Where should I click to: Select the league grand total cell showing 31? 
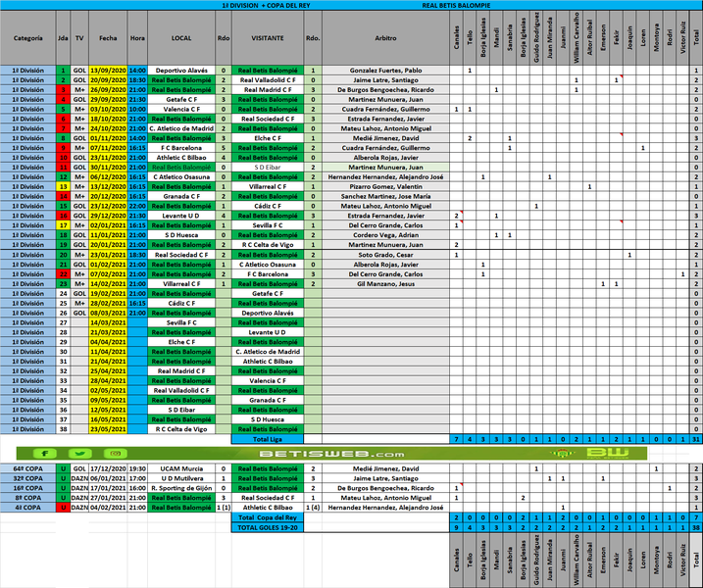point(696,439)
